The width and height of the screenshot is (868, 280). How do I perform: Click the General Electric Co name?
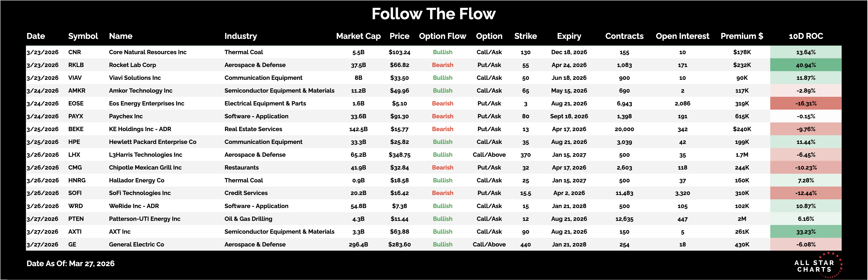point(136,245)
